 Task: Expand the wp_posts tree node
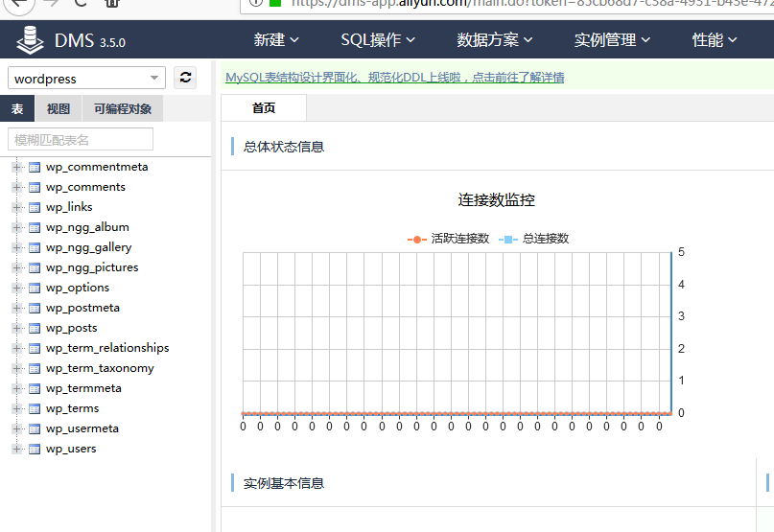click(16, 328)
